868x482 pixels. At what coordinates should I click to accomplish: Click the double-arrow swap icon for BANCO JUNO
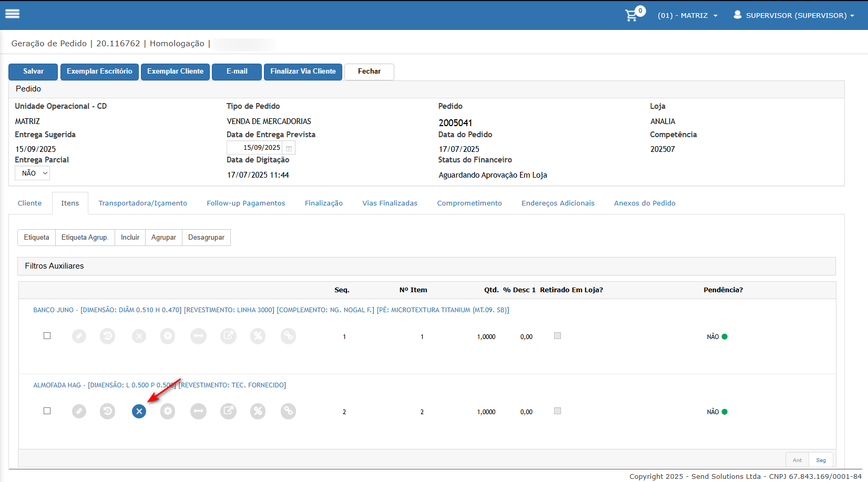coord(198,336)
